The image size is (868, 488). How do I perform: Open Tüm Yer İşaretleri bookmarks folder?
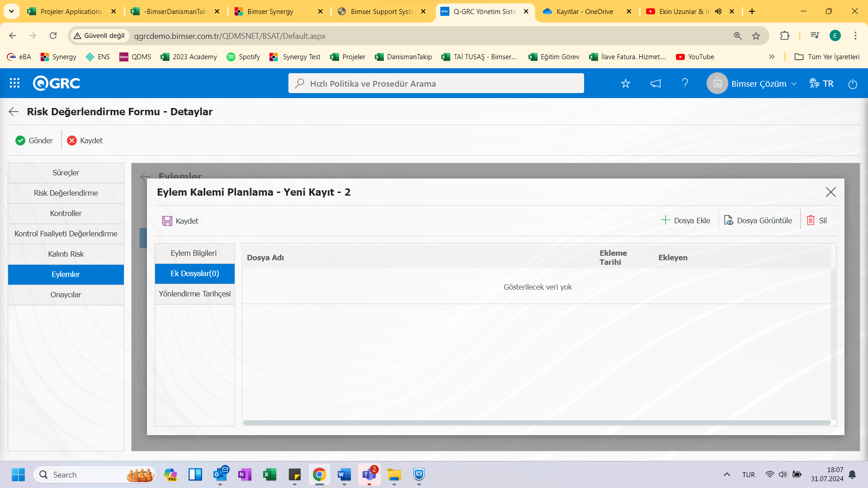[827, 57]
